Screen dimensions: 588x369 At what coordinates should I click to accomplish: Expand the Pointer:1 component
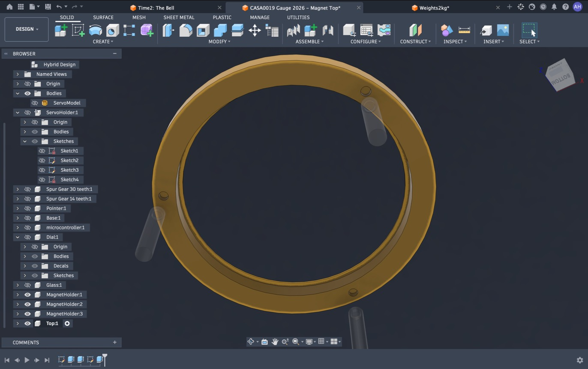coord(18,208)
